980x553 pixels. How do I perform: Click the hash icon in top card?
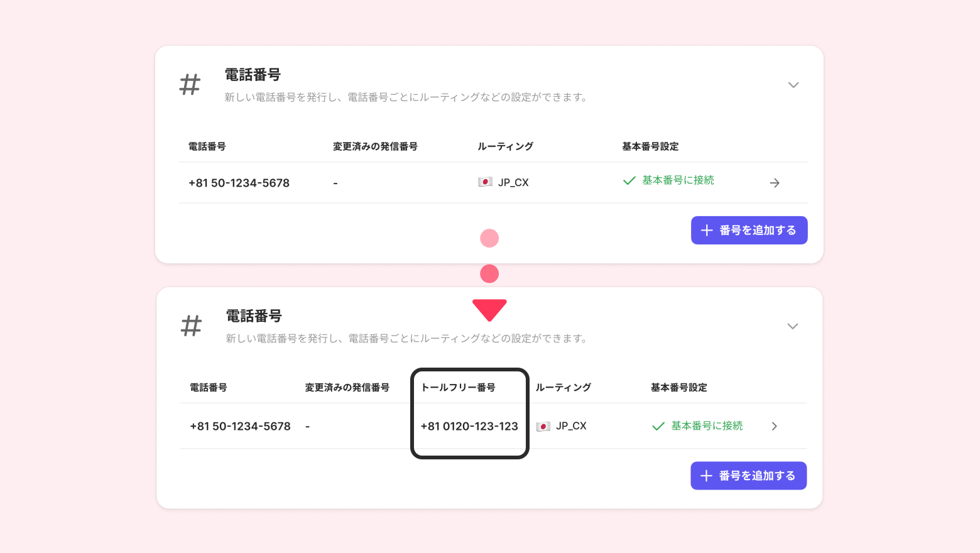pos(190,85)
